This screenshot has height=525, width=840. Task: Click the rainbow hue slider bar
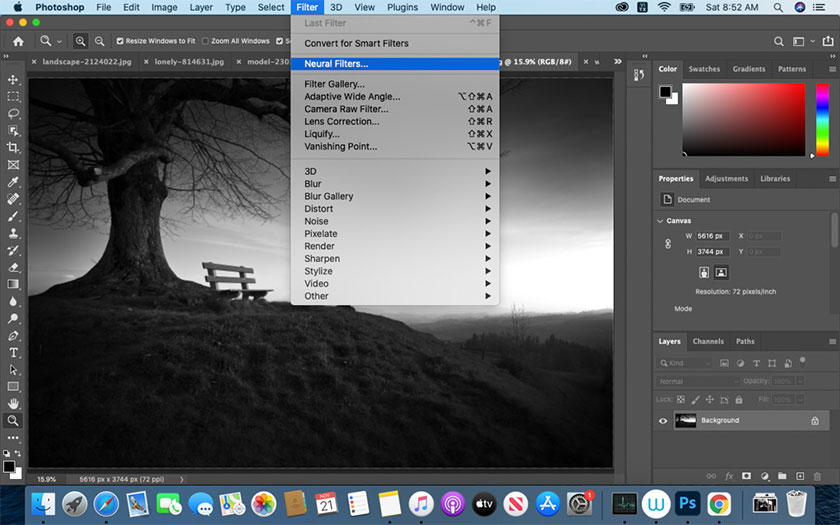[822, 119]
